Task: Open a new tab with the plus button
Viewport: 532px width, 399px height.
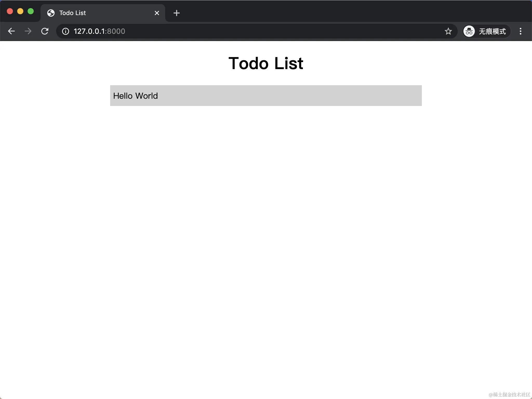Action: tap(176, 13)
